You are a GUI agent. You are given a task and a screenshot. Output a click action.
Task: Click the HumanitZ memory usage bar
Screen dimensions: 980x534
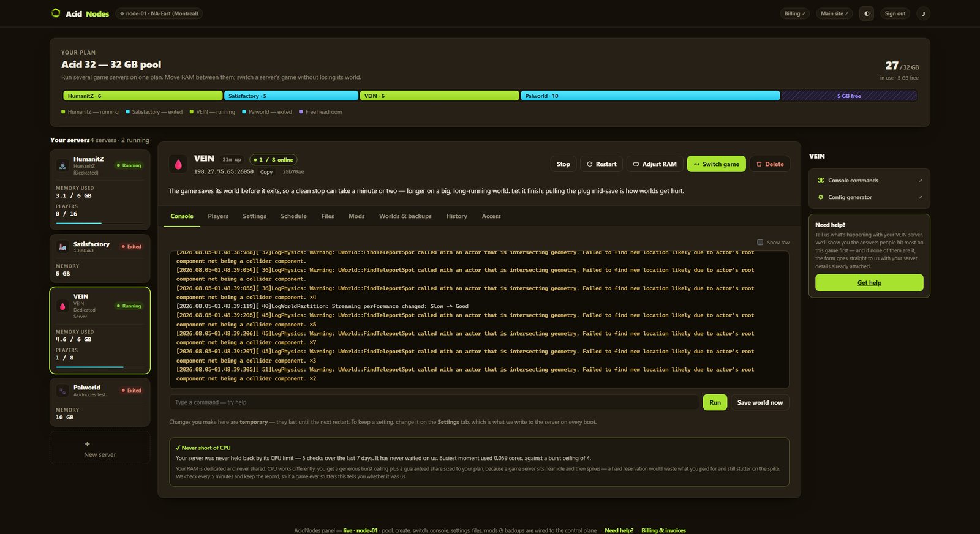(x=100, y=224)
